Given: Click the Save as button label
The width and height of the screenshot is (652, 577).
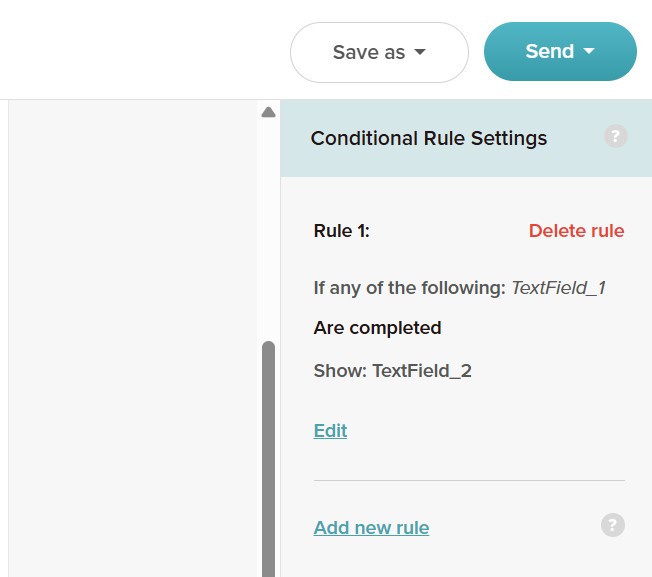Looking at the screenshot, I should click(369, 52).
